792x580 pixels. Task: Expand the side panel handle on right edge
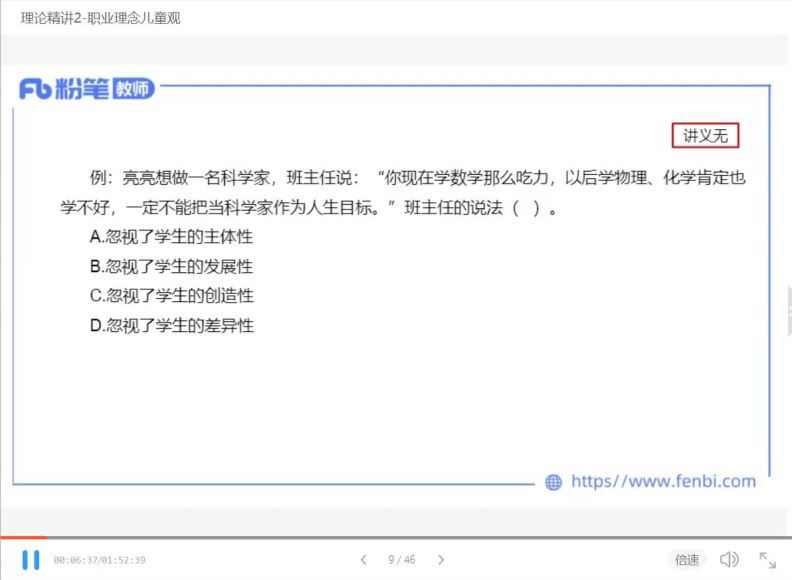click(x=789, y=311)
